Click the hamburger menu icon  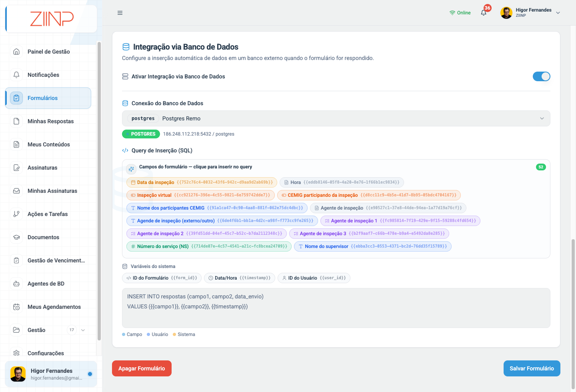[120, 13]
